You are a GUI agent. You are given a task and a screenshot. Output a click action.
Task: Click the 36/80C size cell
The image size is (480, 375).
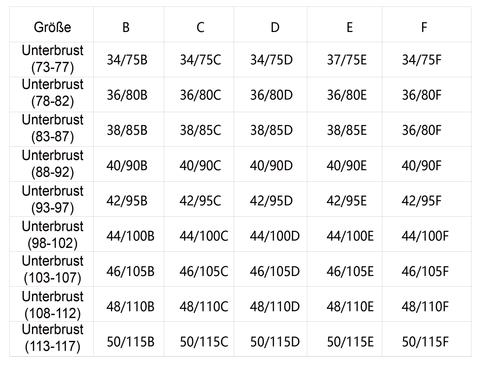200,95
